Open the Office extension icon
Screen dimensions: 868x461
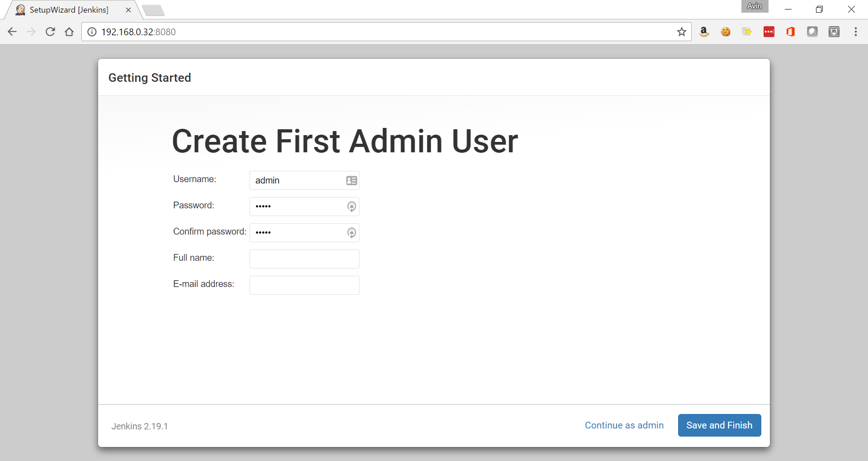tap(791, 32)
